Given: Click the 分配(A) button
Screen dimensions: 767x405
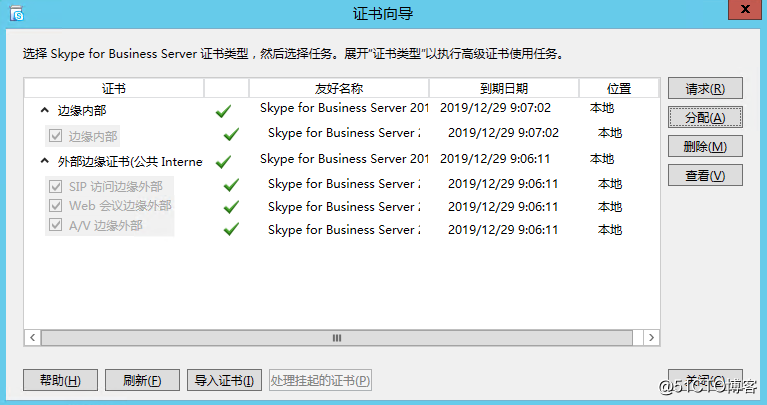Looking at the screenshot, I should pos(705,117).
